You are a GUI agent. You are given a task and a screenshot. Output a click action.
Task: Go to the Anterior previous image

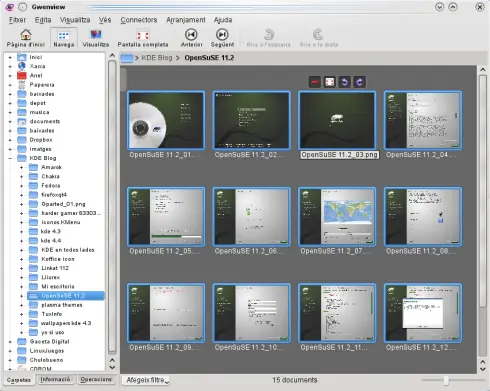pyautogui.click(x=191, y=38)
